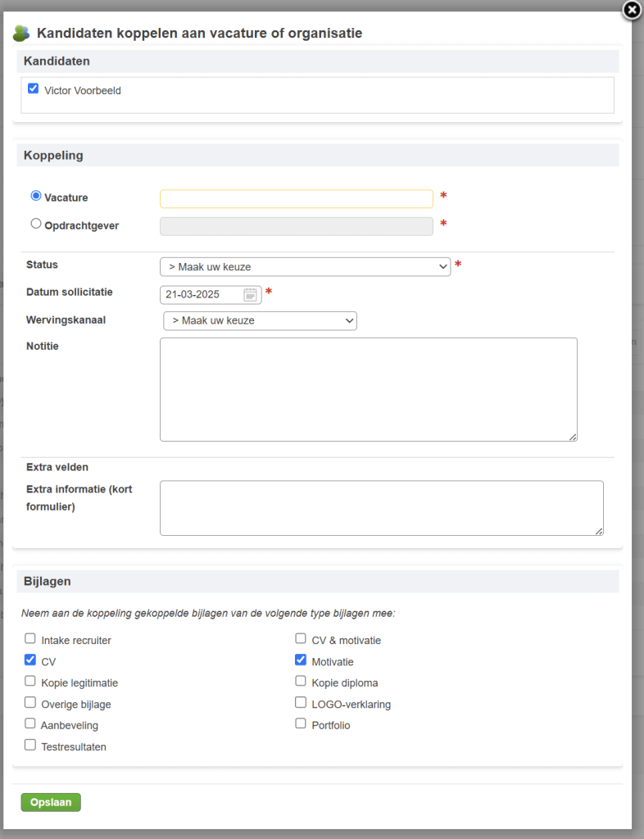
Task: Click the green Opslaan button
Action: (51, 802)
